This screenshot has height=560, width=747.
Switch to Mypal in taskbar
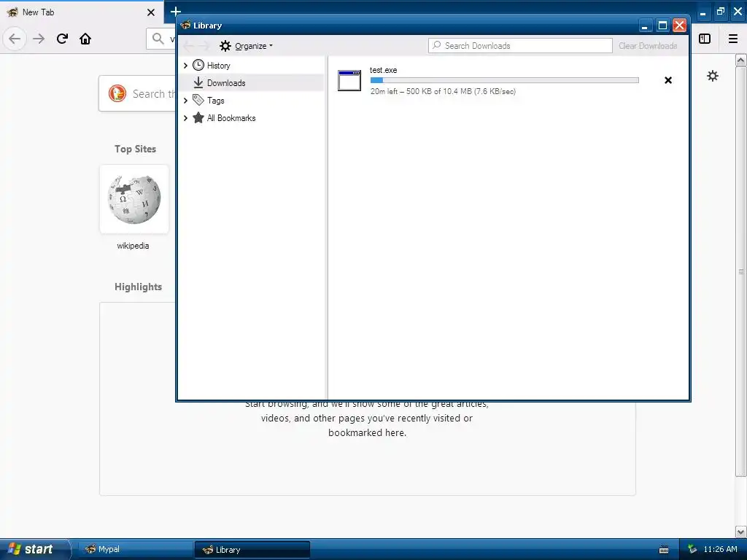[134, 550]
